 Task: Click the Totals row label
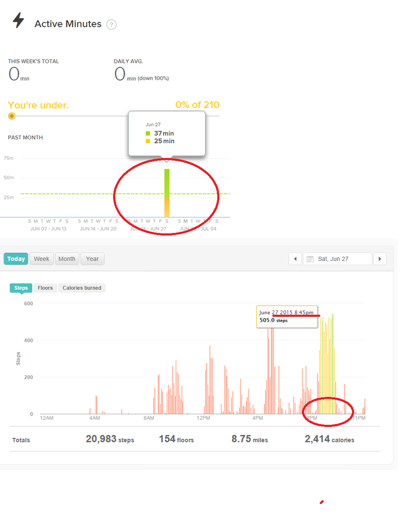point(21,440)
